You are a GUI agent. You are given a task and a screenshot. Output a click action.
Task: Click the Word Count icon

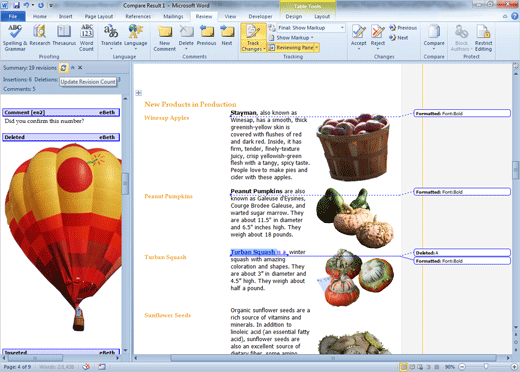[86, 38]
